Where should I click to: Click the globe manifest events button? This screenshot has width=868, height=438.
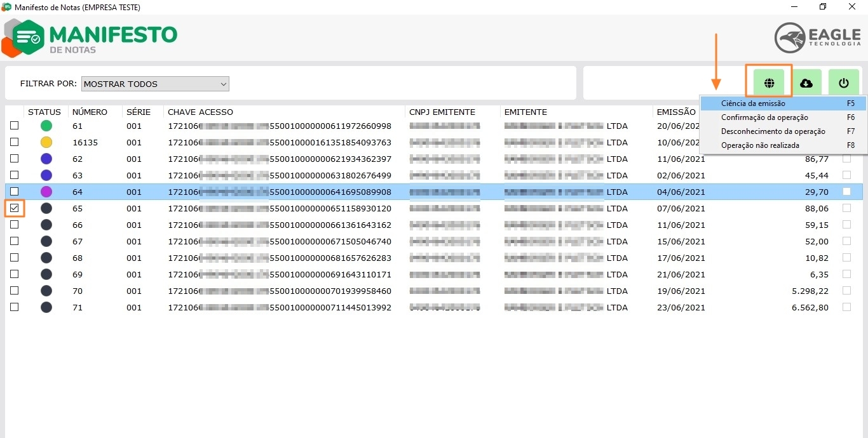pos(769,83)
